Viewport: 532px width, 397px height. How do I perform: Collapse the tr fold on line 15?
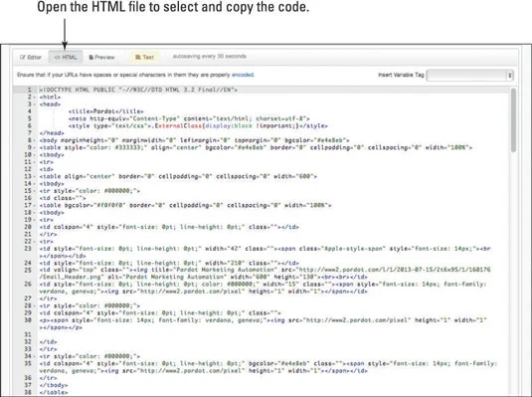click(x=34, y=191)
